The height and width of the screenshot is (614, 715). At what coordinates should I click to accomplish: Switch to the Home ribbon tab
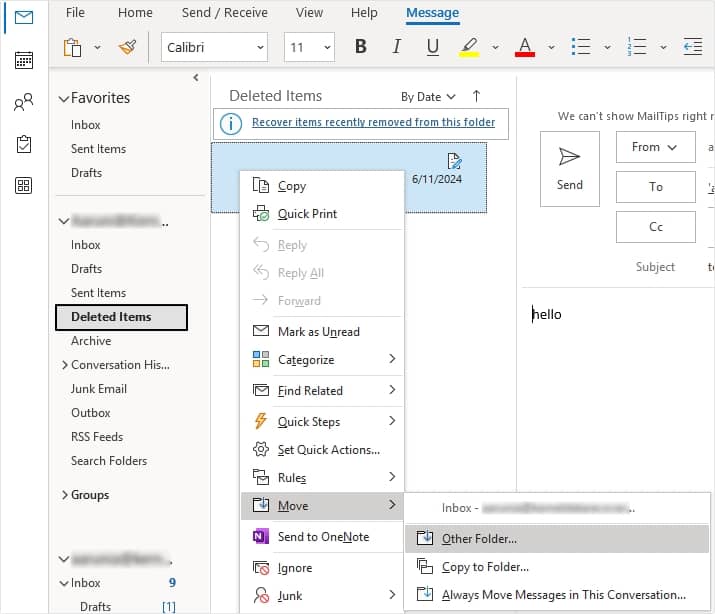pyautogui.click(x=135, y=13)
